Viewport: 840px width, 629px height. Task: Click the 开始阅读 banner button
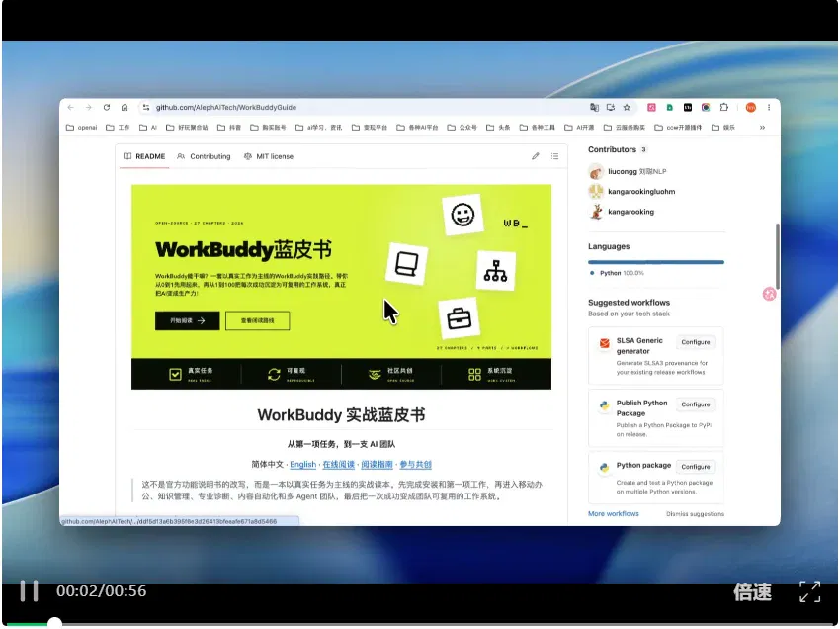click(188, 320)
